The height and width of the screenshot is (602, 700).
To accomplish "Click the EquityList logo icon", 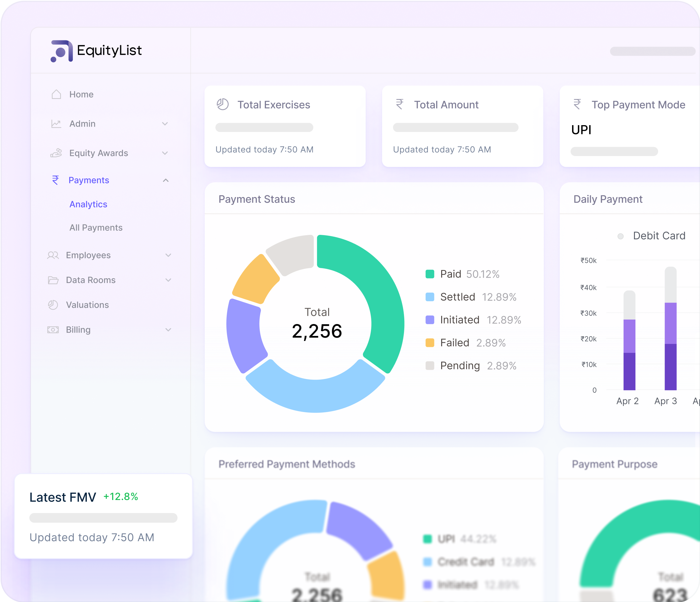I will 62,51.
